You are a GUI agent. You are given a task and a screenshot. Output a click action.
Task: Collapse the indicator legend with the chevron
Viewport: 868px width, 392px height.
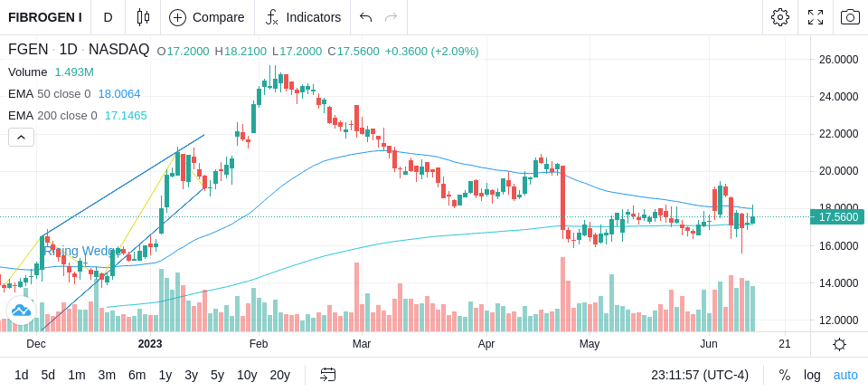[x=21, y=137]
